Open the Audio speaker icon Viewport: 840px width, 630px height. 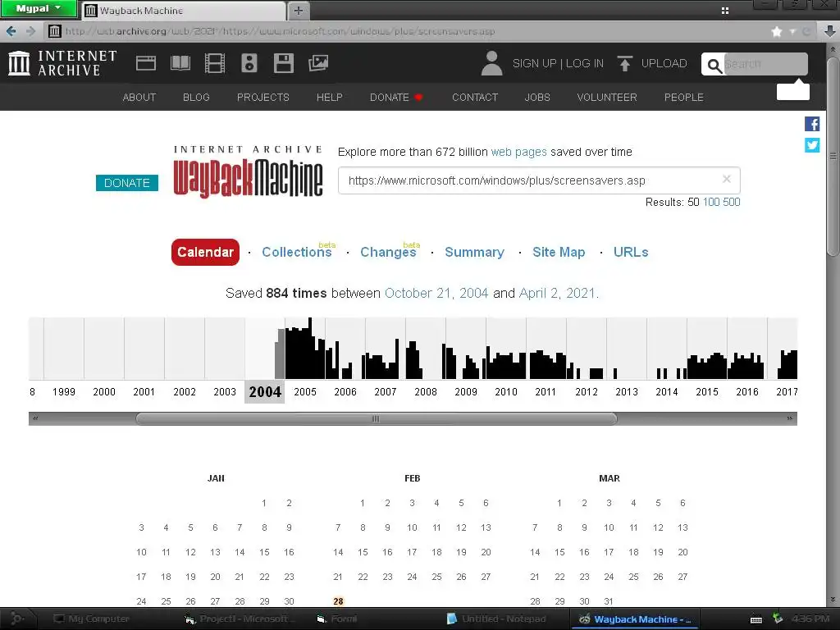[249, 63]
